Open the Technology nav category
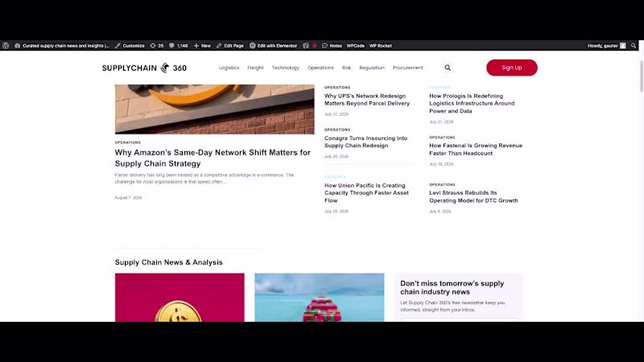 [286, 68]
